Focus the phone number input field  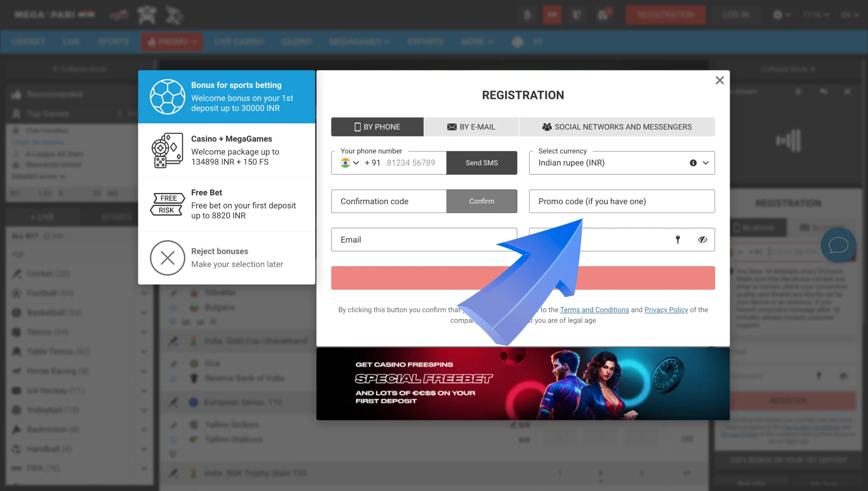[410, 163]
